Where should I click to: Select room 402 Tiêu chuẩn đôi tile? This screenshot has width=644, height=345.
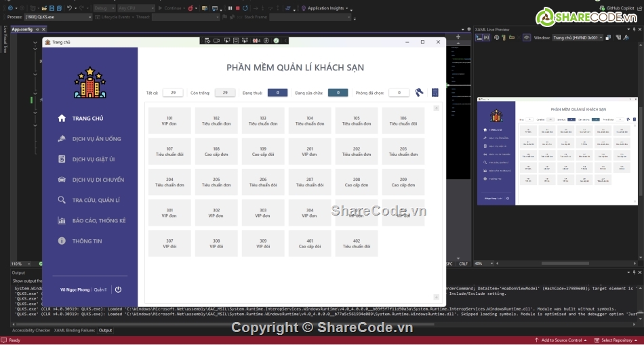point(357,243)
